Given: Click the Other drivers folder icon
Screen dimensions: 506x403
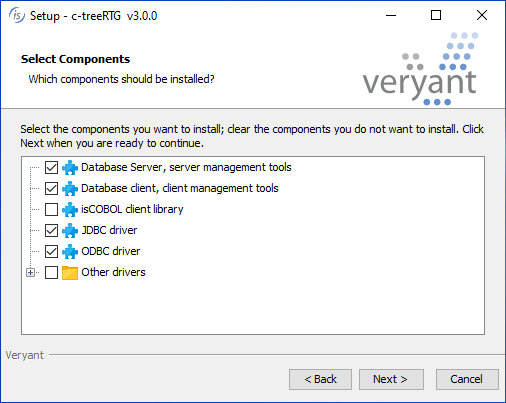Looking at the screenshot, I should pyautogui.click(x=70, y=272).
